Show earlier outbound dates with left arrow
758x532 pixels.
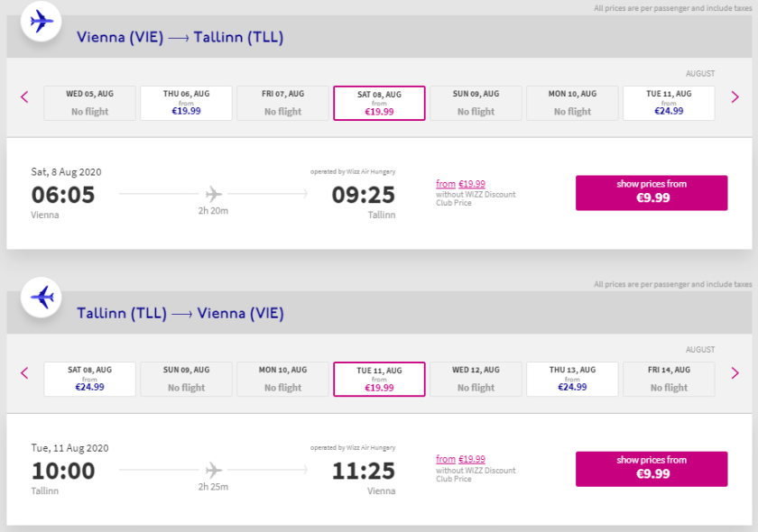24,97
